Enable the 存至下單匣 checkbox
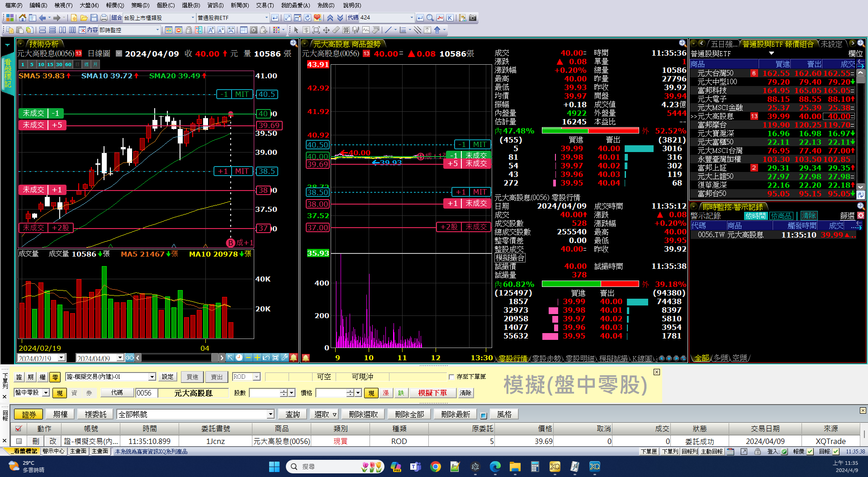 coord(451,377)
